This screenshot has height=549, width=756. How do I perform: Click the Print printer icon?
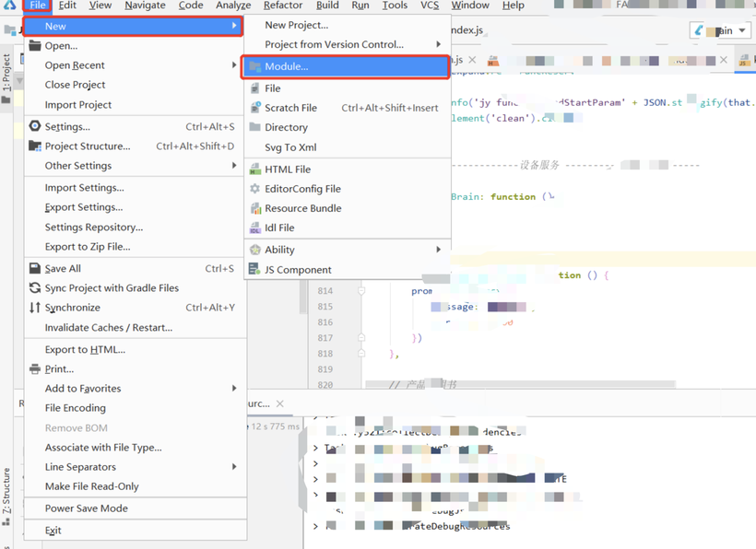click(35, 368)
